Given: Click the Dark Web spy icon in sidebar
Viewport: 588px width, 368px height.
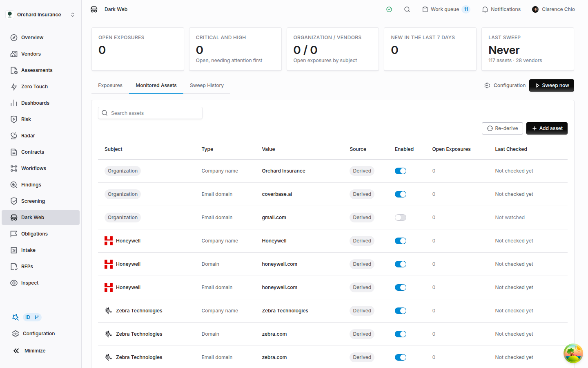Looking at the screenshot, I should click(x=14, y=218).
